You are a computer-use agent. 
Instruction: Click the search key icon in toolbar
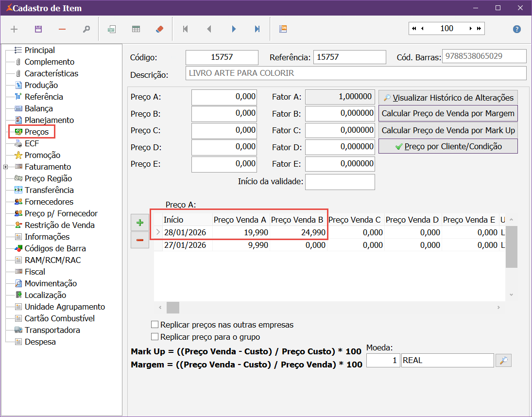tap(86, 29)
